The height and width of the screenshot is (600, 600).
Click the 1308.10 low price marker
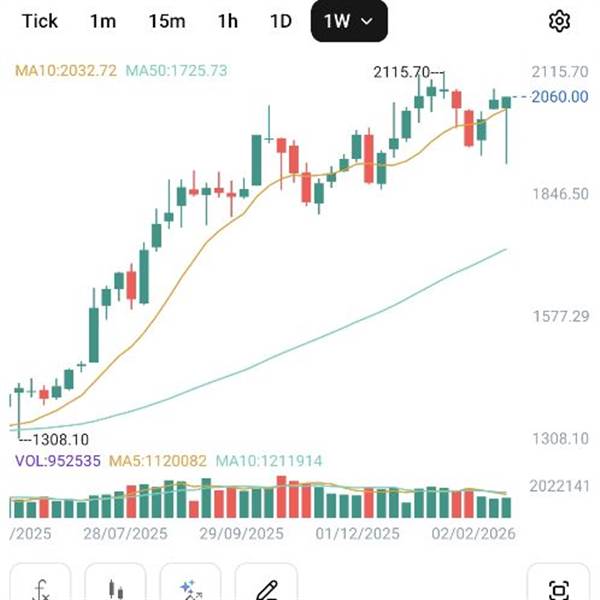pyautogui.click(x=60, y=439)
